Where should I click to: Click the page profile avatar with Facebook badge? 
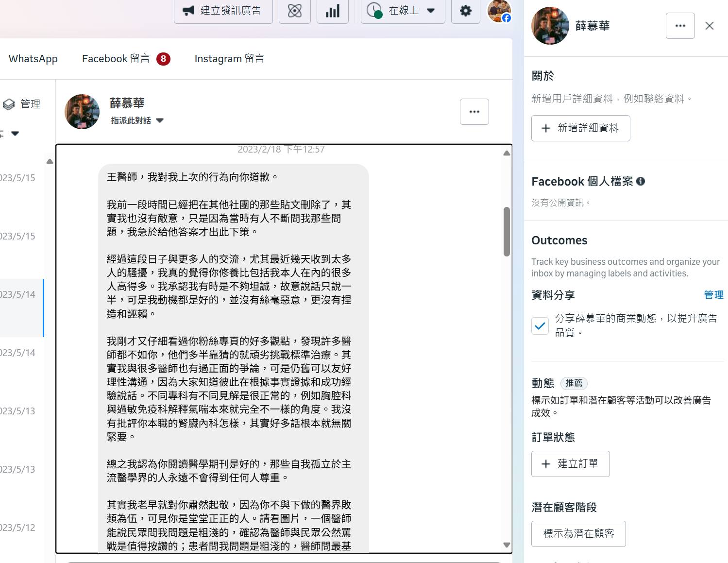click(499, 11)
